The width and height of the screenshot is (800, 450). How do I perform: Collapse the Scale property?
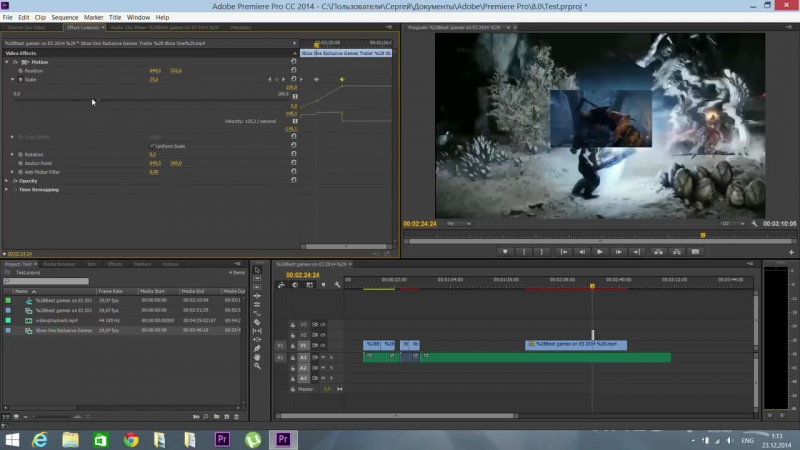13,80
